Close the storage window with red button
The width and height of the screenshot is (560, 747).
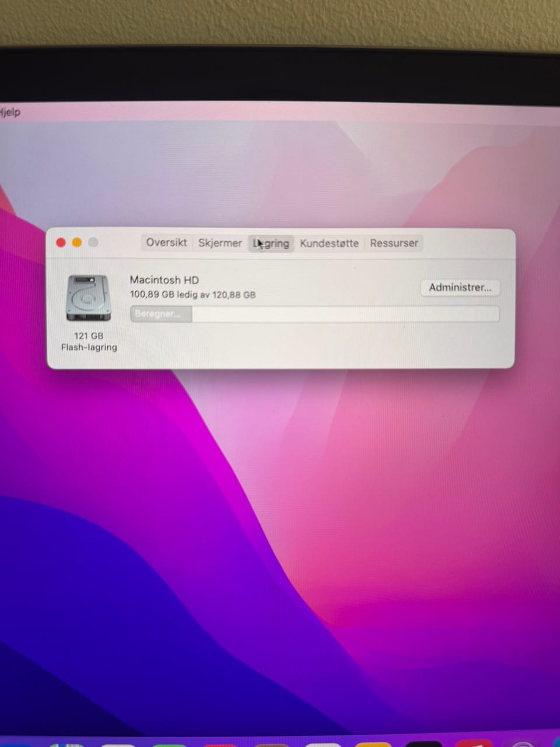[61, 242]
